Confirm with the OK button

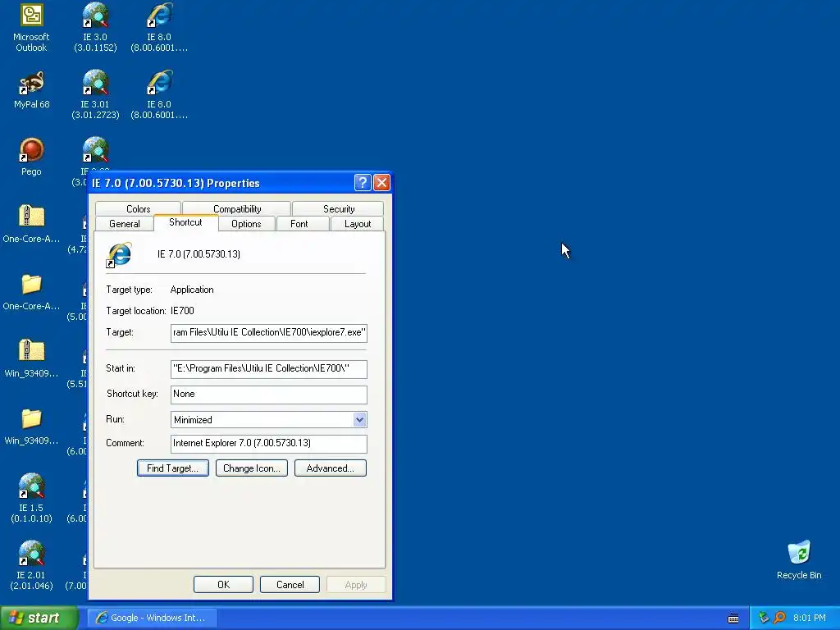coord(223,584)
